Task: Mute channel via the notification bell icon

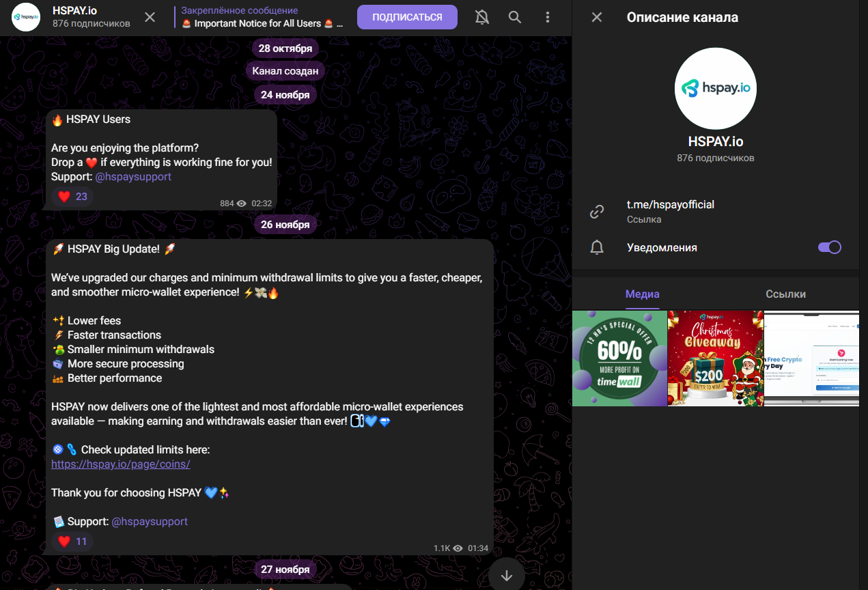Action: coord(481,17)
